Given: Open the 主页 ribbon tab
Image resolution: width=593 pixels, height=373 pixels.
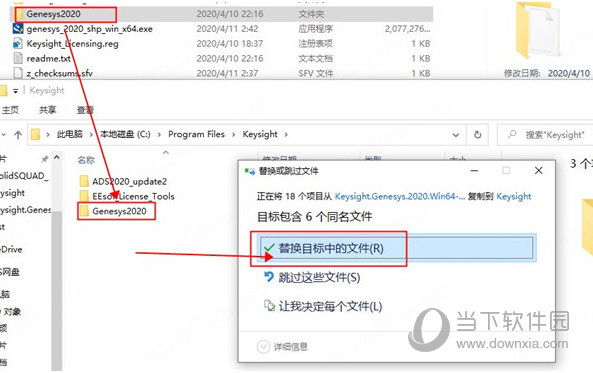Looking at the screenshot, I should [x=10, y=110].
